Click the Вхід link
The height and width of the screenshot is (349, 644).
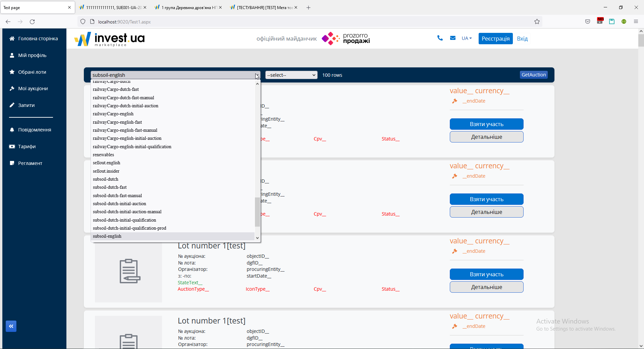click(522, 39)
